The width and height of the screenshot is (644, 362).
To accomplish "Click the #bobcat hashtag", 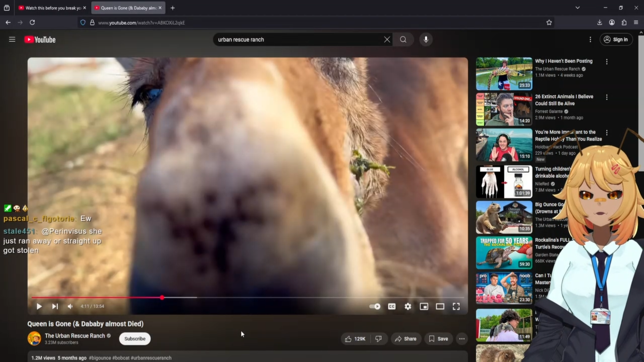I will click(x=121, y=358).
